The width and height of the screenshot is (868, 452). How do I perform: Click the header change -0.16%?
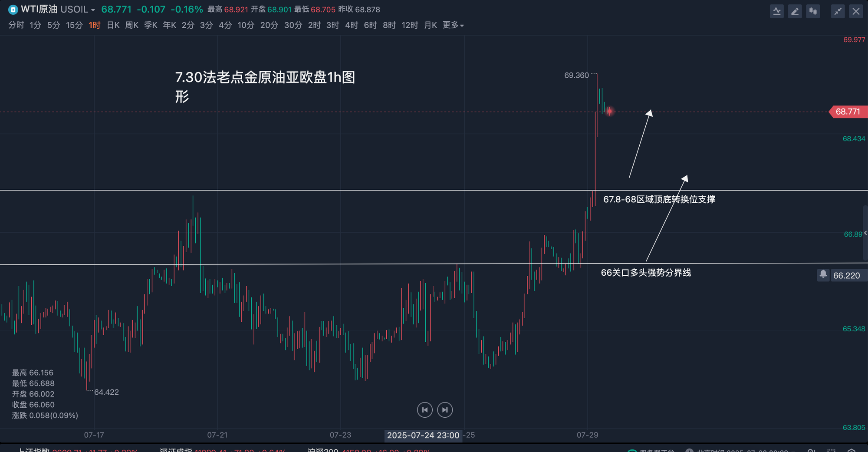(x=187, y=9)
